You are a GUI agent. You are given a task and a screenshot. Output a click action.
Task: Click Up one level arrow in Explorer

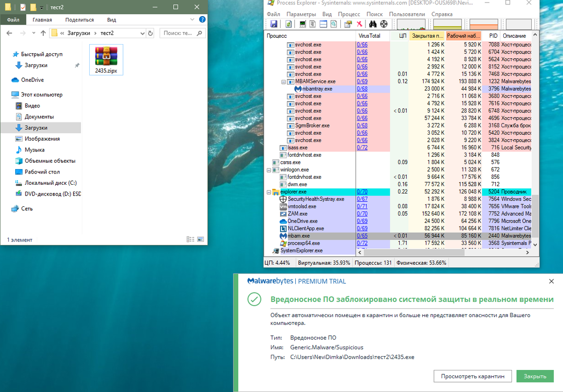pyautogui.click(x=43, y=33)
